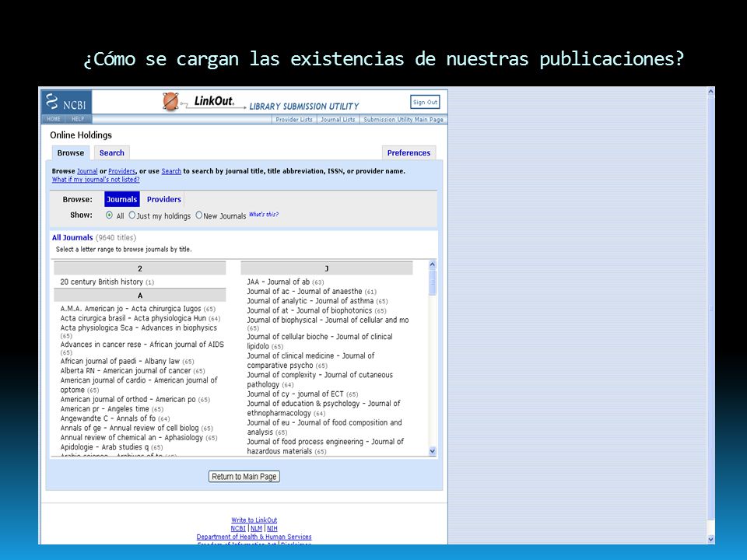Click Return to Main Page button

point(244,476)
